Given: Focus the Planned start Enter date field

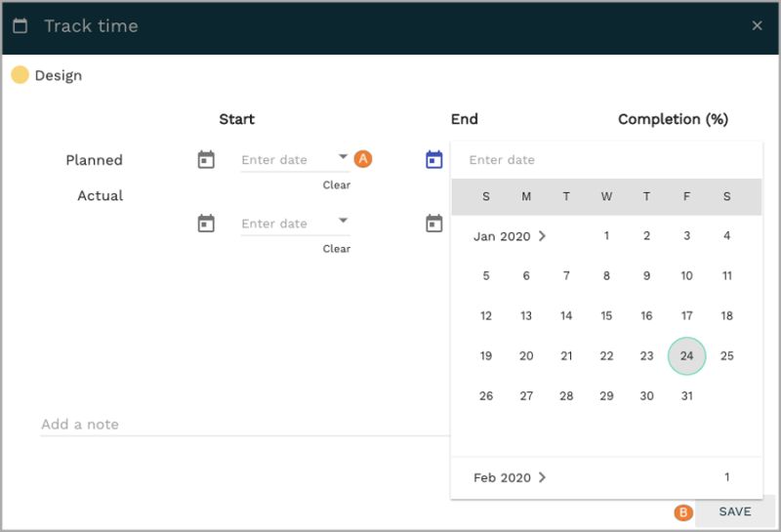Looking at the screenshot, I should click(295, 160).
